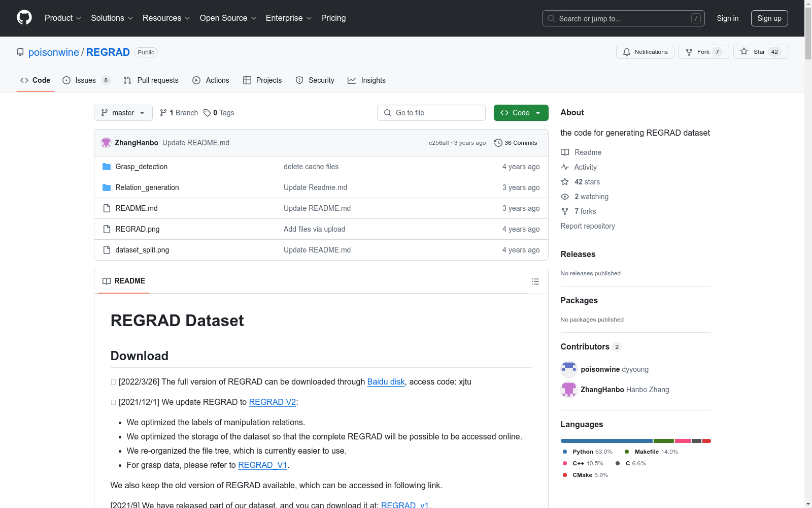Image resolution: width=812 pixels, height=508 pixels.
Task: Open the Pricing page link
Action: click(333, 18)
